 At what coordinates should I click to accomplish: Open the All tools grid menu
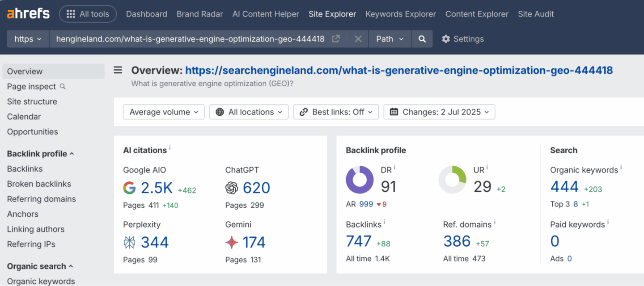pyautogui.click(x=88, y=14)
